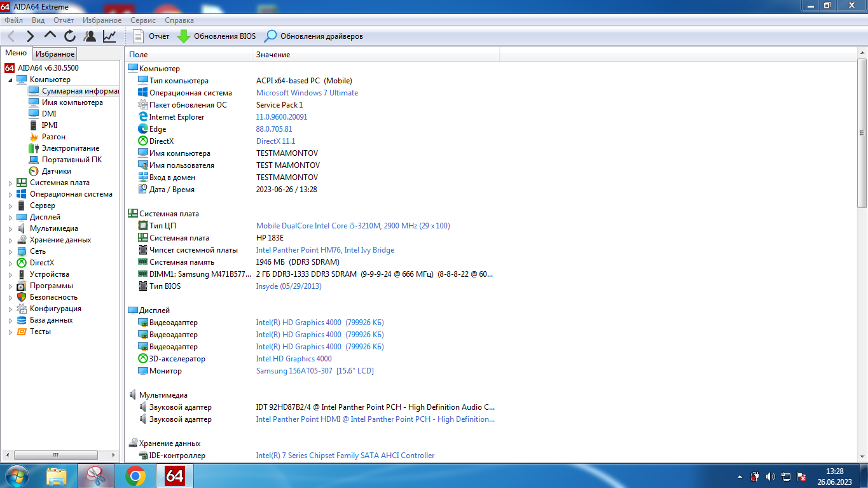Navigate up one level with Up arrow

(x=50, y=36)
